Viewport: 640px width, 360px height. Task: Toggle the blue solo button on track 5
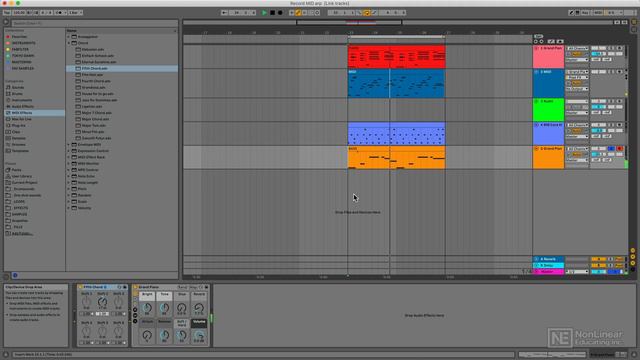pyautogui.click(x=611, y=149)
